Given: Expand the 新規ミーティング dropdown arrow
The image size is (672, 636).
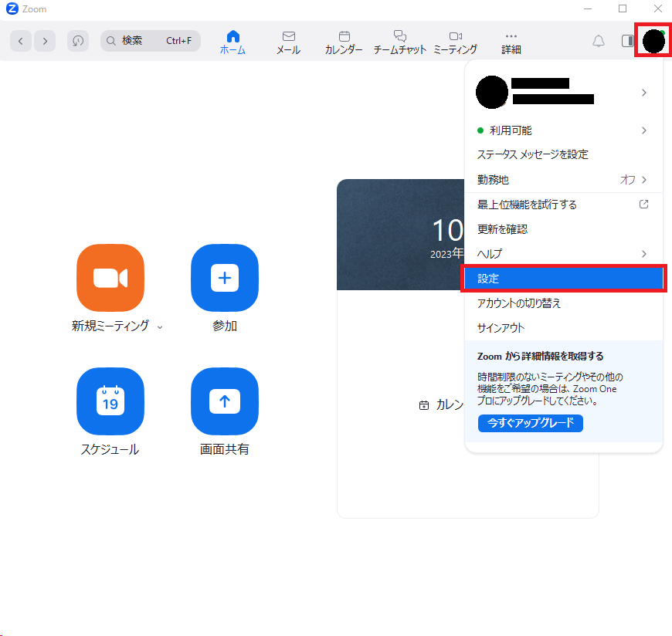Looking at the screenshot, I should [x=160, y=327].
